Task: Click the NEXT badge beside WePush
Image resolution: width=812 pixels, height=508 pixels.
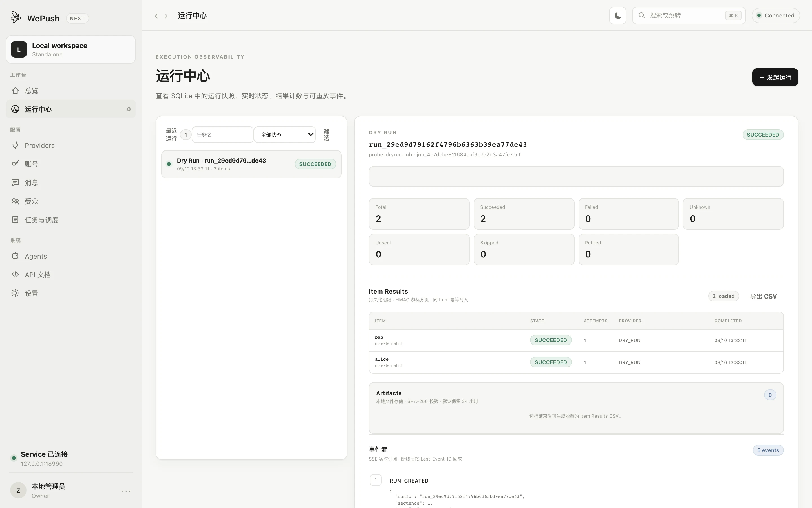Action: point(77,18)
